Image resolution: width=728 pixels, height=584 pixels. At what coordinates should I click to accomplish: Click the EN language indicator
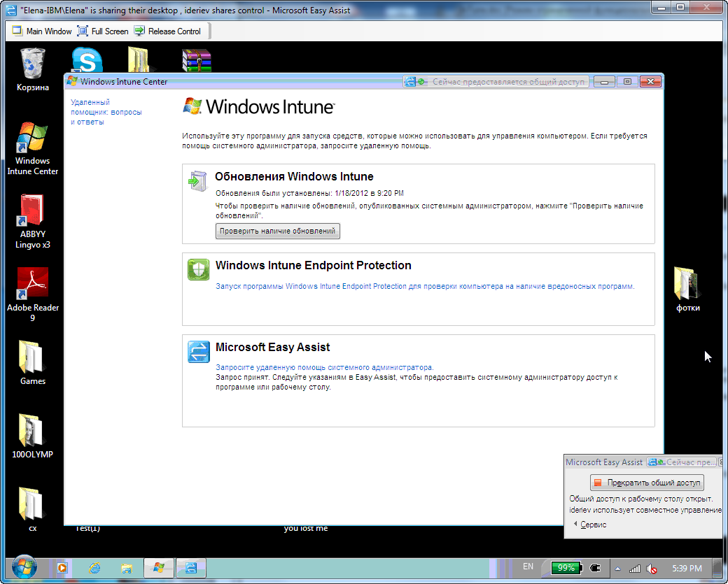coord(528,567)
